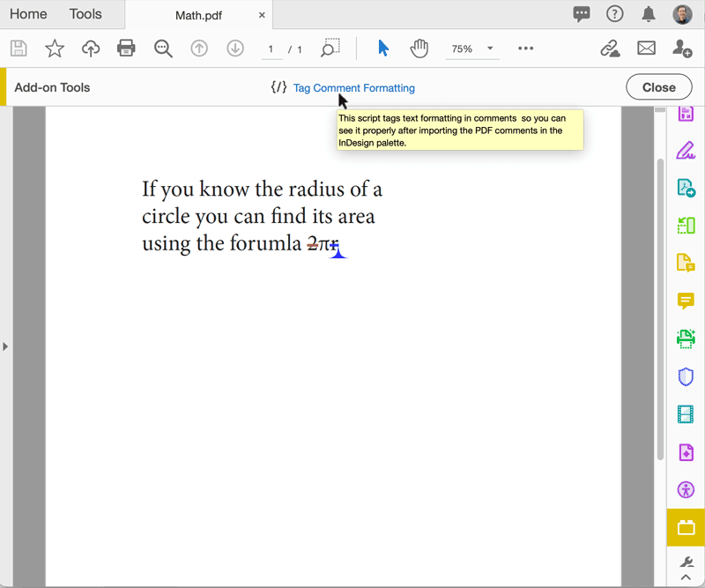Open the Accessibility tool in sidebar
705x588 pixels.
(686, 490)
